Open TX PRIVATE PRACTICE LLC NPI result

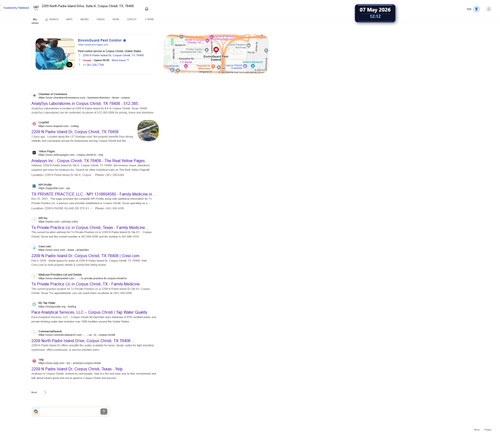point(93,194)
